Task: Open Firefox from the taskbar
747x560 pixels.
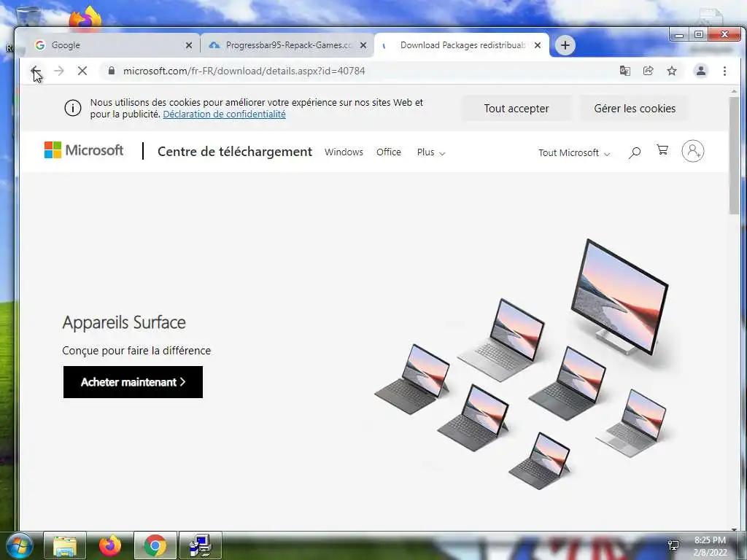Action: [109, 545]
